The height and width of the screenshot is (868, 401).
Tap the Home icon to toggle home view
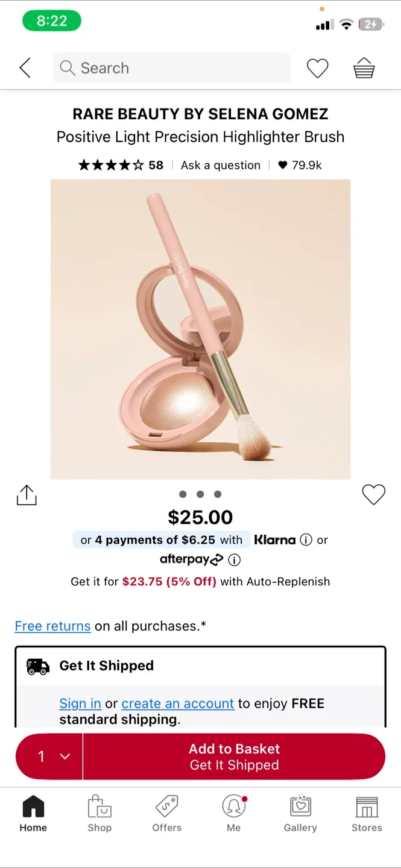33,808
